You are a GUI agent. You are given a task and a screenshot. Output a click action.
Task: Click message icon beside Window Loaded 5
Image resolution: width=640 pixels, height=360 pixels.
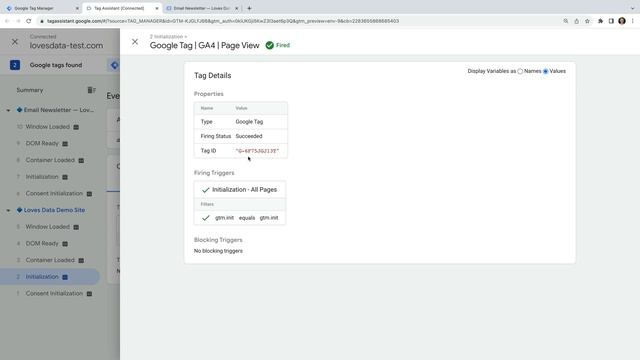tap(76, 227)
